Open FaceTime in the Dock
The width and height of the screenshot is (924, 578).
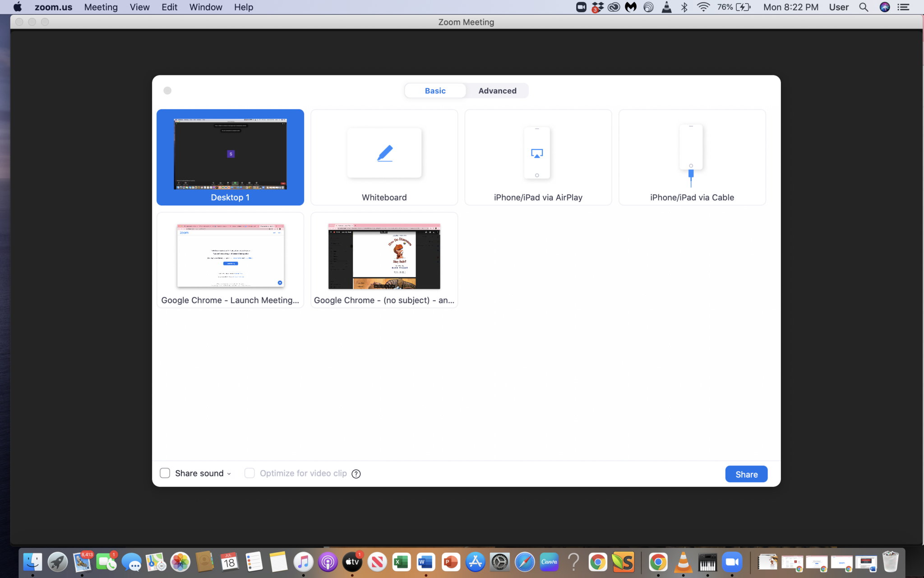point(106,562)
